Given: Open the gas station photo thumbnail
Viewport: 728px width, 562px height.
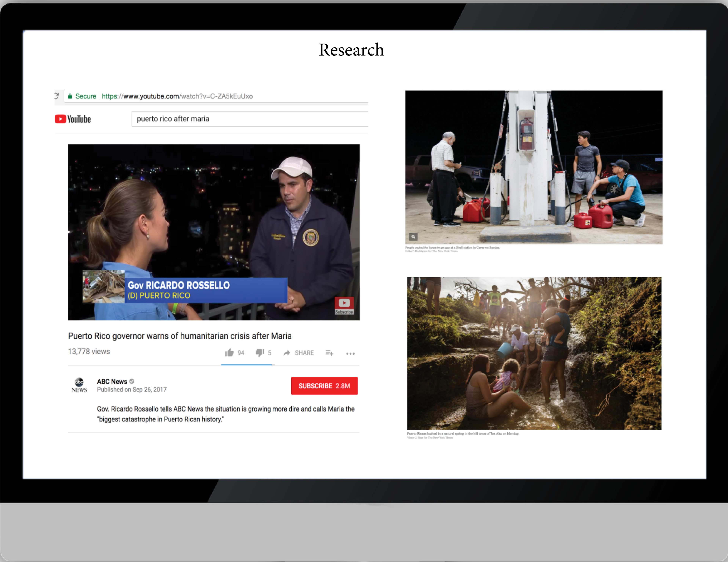Looking at the screenshot, I should 534,167.
